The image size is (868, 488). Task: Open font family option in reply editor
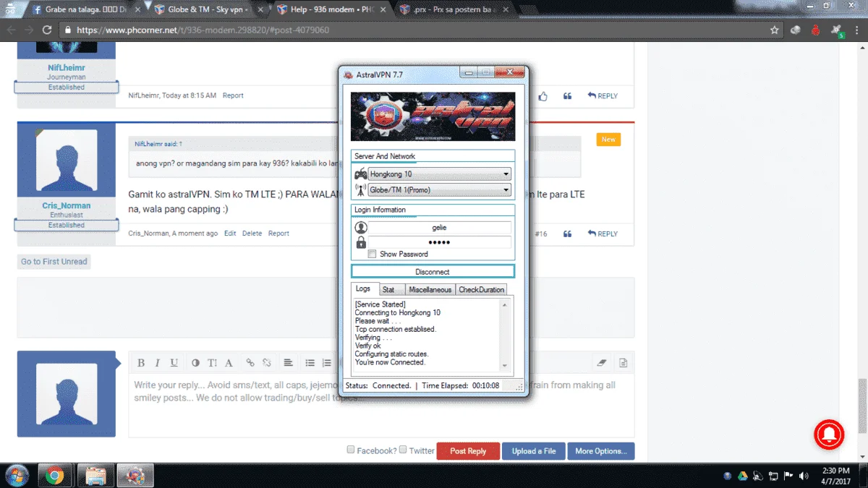coord(229,363)
